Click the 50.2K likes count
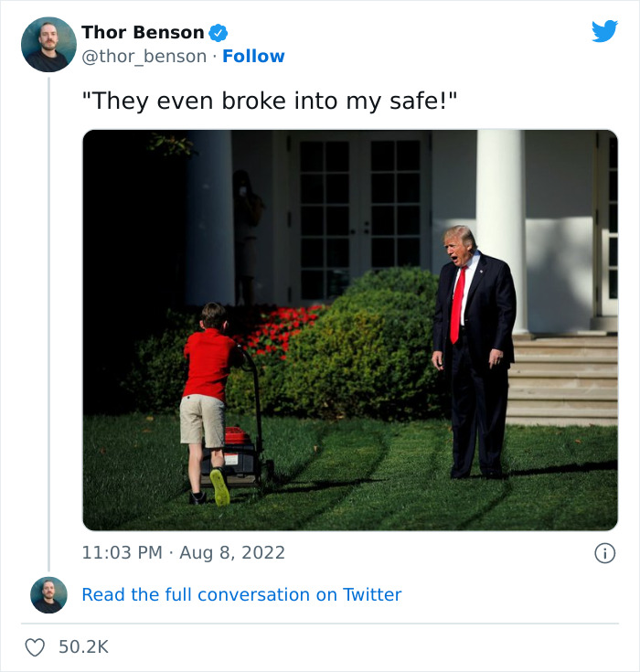 [x=83, y=647]
